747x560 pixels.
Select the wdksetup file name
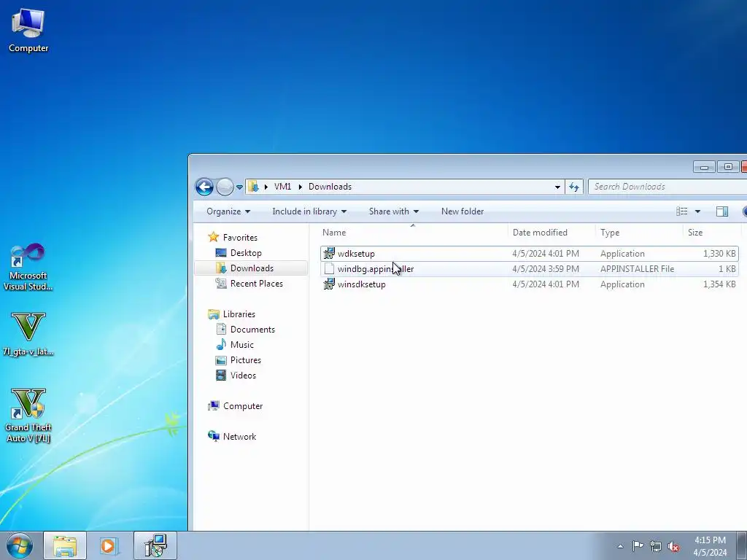point(356,254)
